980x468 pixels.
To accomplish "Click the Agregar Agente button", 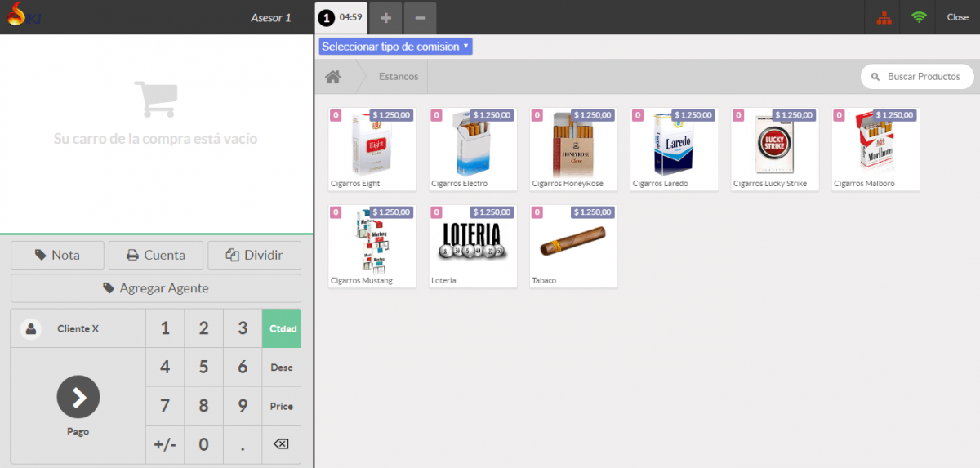I will pyautogui.click(x=155, y=288).
